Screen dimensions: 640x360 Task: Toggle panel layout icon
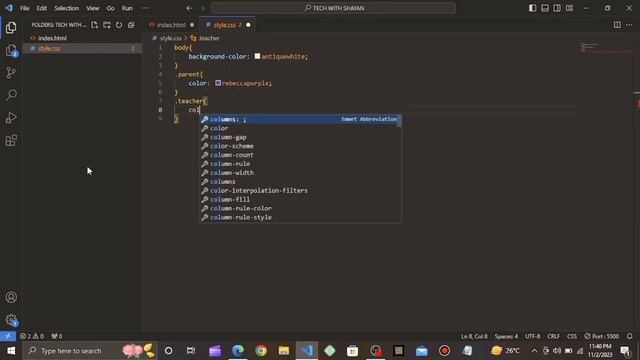click(x=544, y=8)
